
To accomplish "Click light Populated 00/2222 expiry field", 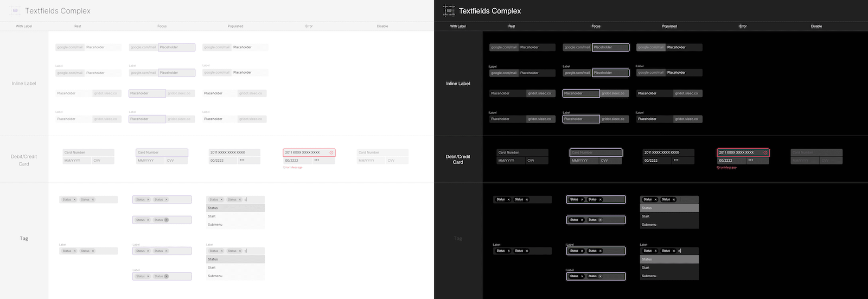I will [x=223, y=161].
